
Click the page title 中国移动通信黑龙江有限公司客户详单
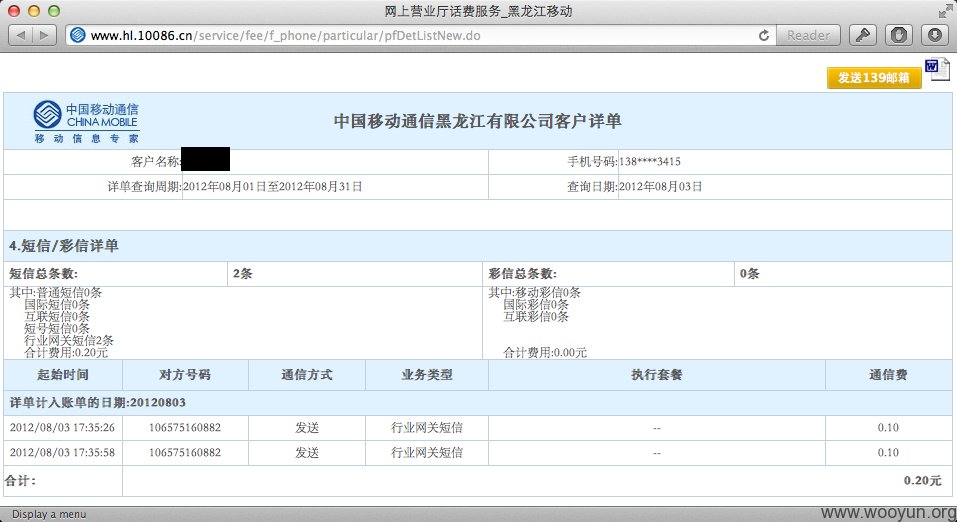pyautogui.click(x=478, y=121)
